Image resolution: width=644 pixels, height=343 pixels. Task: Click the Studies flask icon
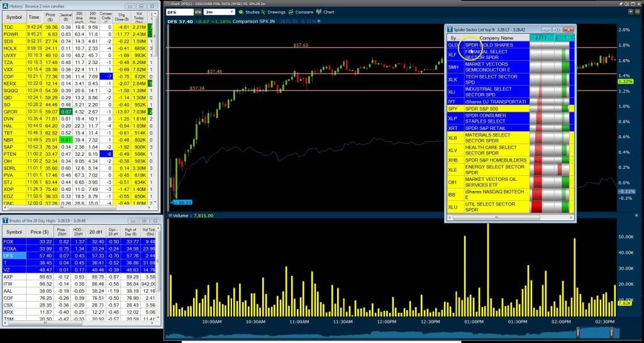241,13
